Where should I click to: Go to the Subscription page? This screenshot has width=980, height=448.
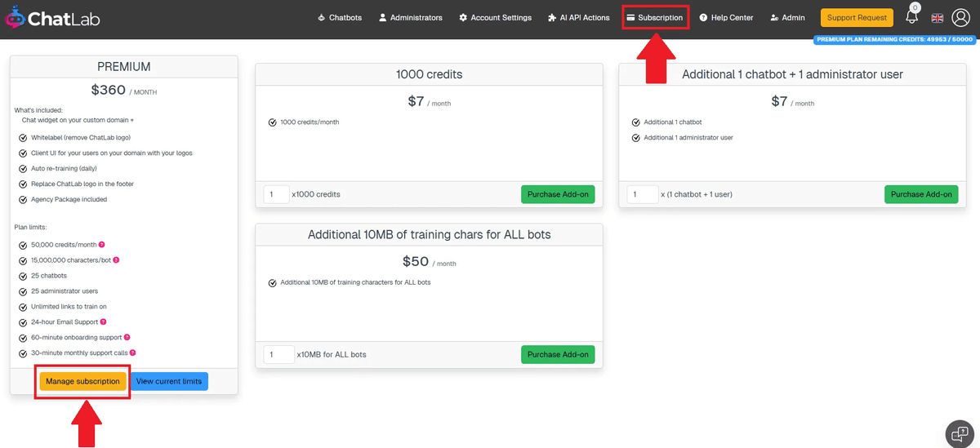click(654, 18)
